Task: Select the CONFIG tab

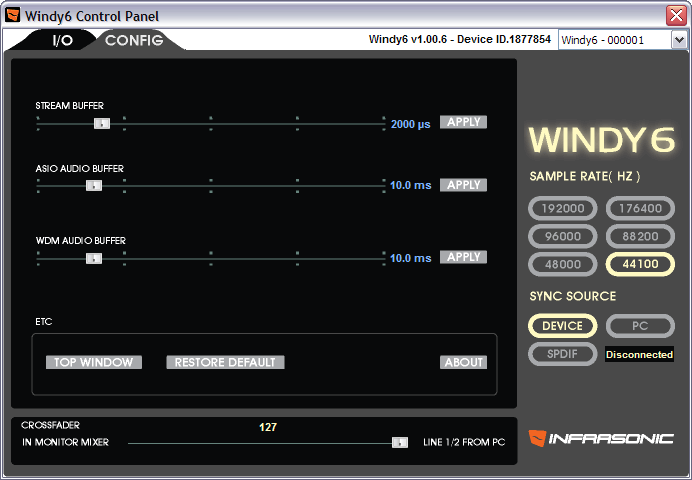Action: coord(134,41)
